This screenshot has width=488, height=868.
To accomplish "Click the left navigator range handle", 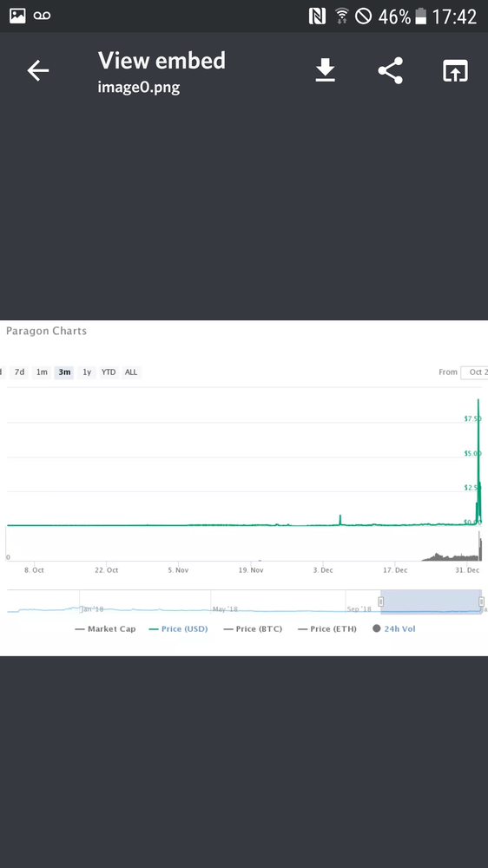I will tap(381, 602).
